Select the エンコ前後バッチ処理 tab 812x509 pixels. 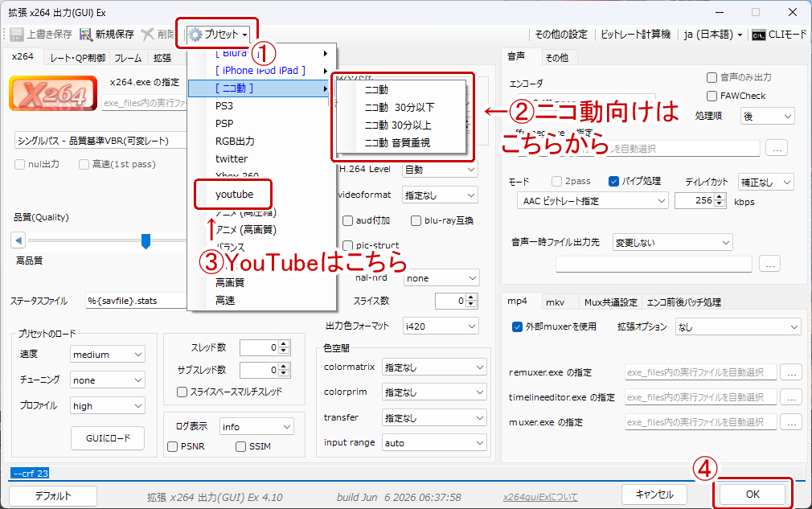click(x=683, y=302)
